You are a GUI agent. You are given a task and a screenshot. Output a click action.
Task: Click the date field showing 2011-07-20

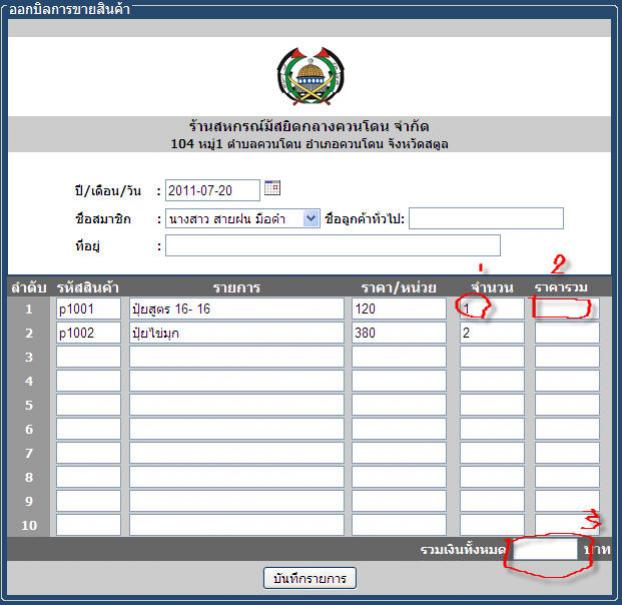point(213,190)
